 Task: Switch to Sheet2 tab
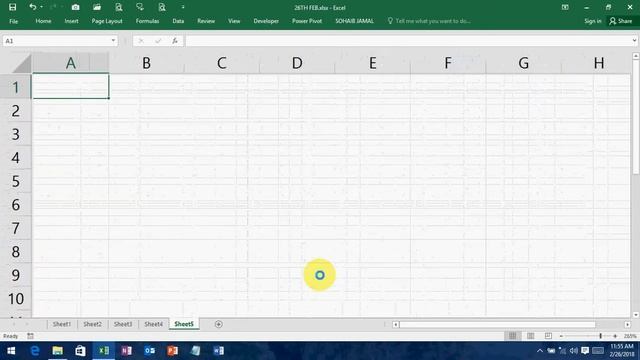tap(92, 324)
